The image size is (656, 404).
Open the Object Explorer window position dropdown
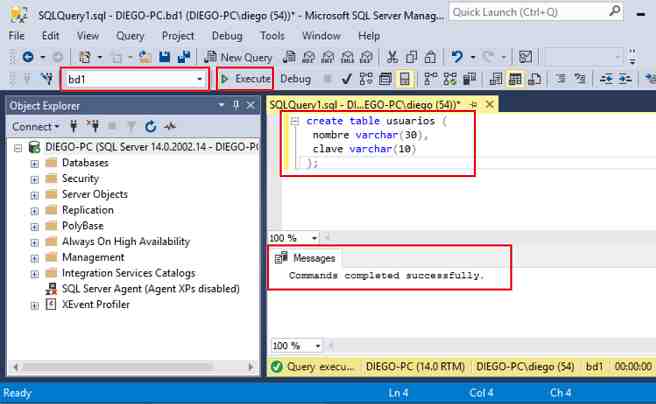[x=221, y=105]
